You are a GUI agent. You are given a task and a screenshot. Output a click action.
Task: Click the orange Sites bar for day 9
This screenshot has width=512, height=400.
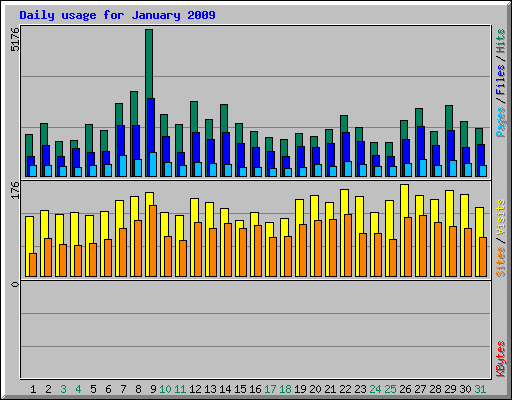click(x=153, y=241)
